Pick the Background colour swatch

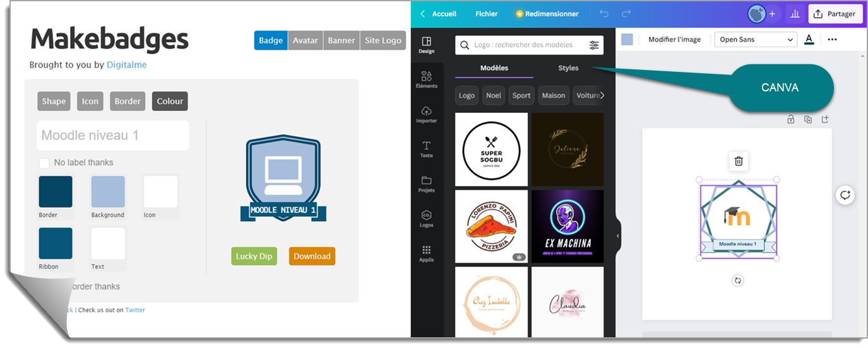108,192
